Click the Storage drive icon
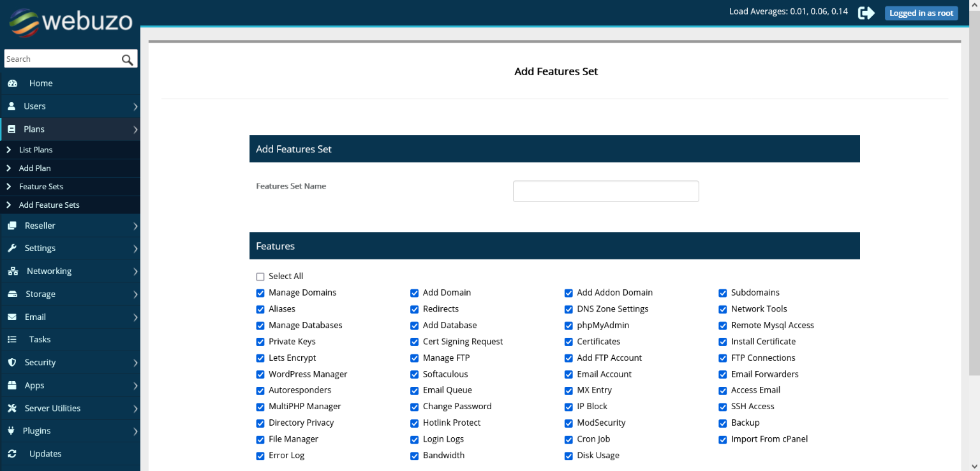 pyautogui.click(x=12, y=294)
